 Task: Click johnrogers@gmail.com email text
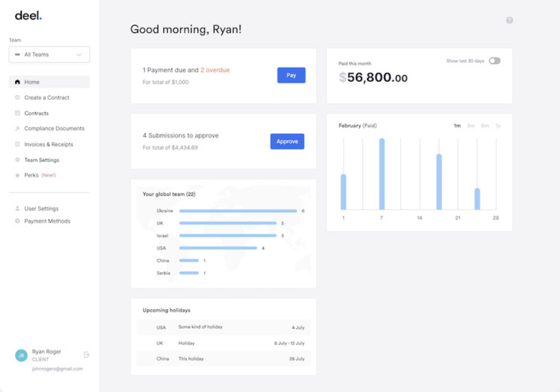coord(57,369)
